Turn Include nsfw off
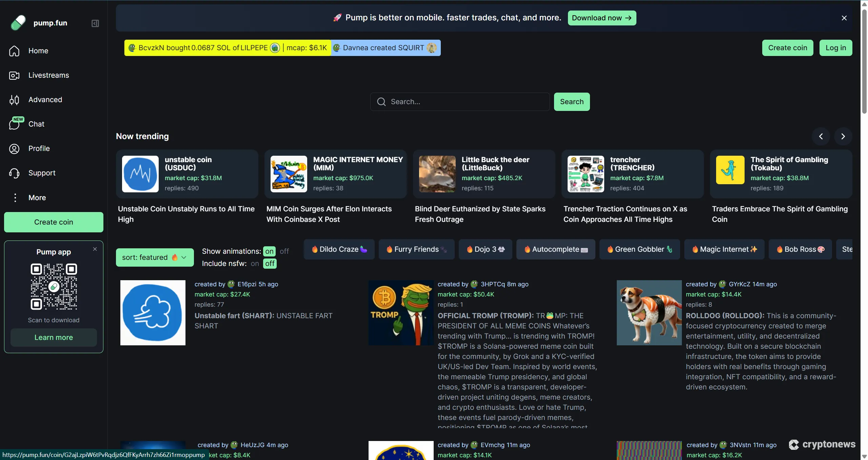This screenshot has width=868, height=460. [x=270, y=264]
